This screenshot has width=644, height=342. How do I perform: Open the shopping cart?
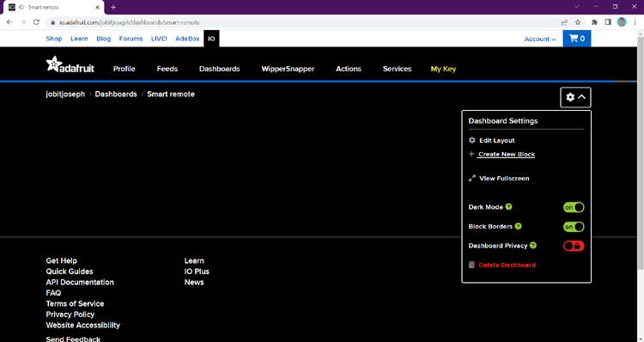(577, 39)
